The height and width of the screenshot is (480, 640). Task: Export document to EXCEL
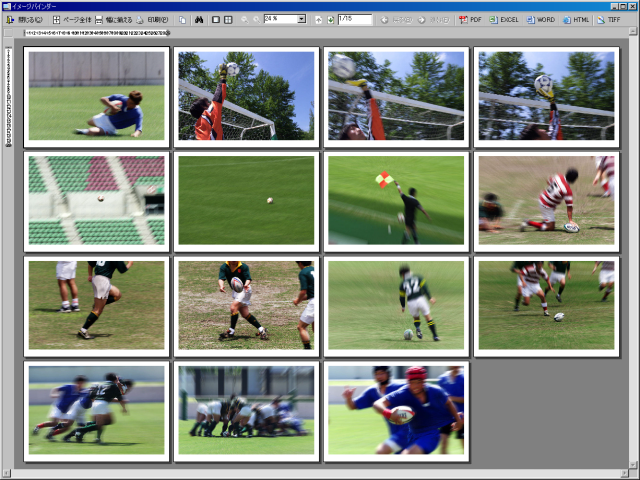point(504,19)
